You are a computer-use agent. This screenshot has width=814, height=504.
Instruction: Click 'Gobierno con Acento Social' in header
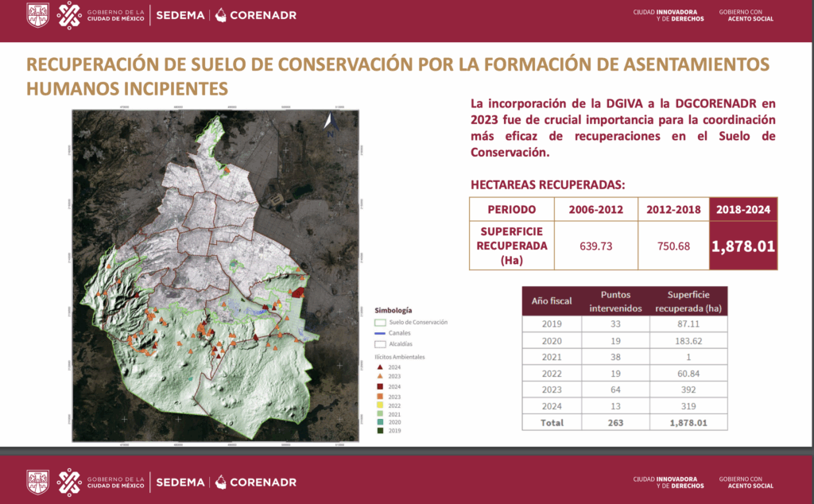click(x=746, y=15)
